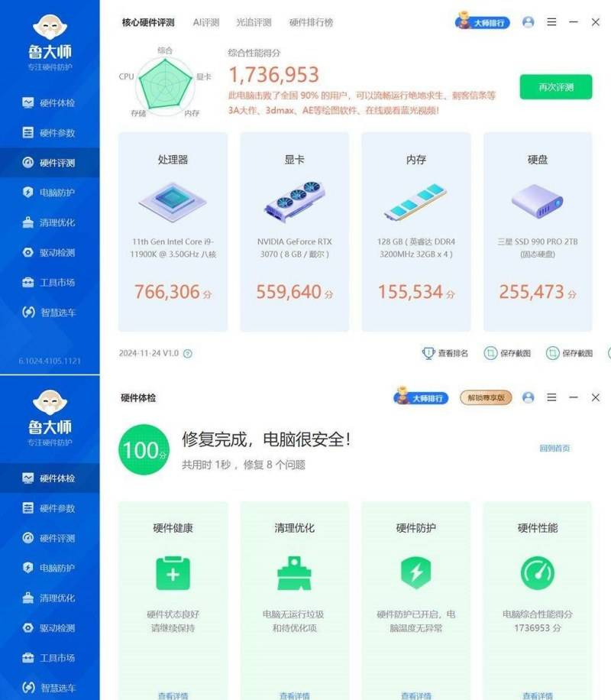The height and width of the screenshot is (700, 611).
Task: Open user account icon in checkup window
Action: (x=528, y=397)
